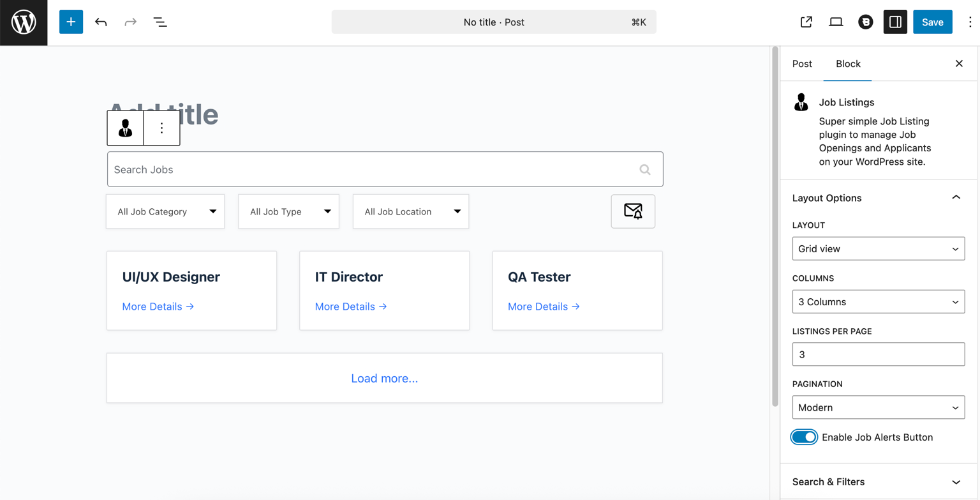This screenshot has height=500, width=980.
Task: Open the block inserter plus button
Action: (71, 22)
